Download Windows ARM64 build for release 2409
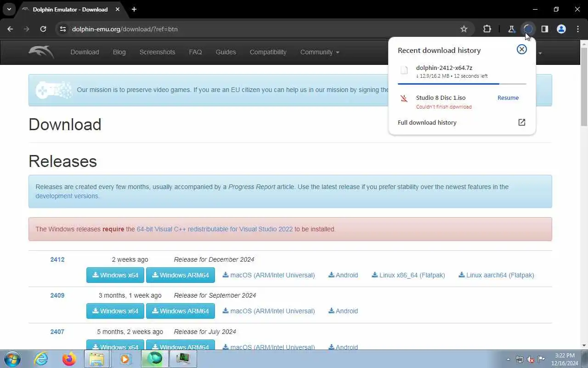588x368 pixels. pyautogui.click(x=181, y=311)
